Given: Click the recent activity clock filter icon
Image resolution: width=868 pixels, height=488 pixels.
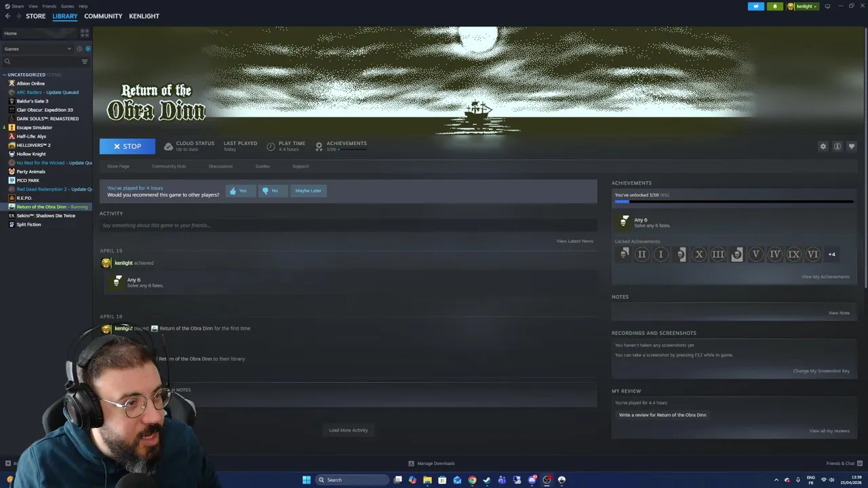Looking at the screenshot, I should (79, 49).
